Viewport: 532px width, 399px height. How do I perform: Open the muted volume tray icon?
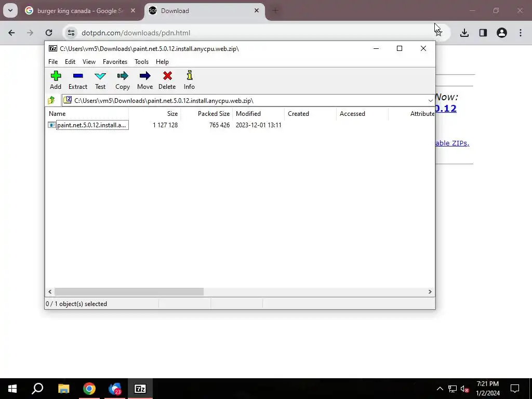464,389
